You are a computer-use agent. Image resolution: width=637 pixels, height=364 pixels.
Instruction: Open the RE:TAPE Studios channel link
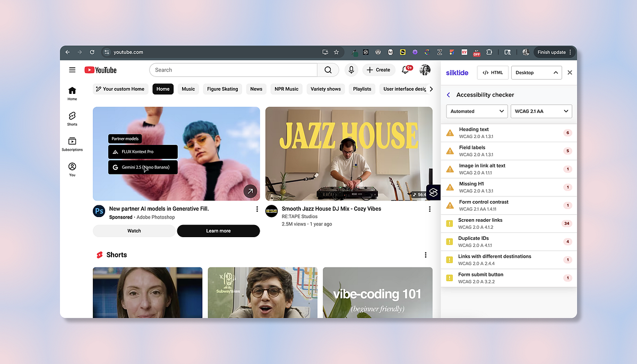click(x=301, y=216)
